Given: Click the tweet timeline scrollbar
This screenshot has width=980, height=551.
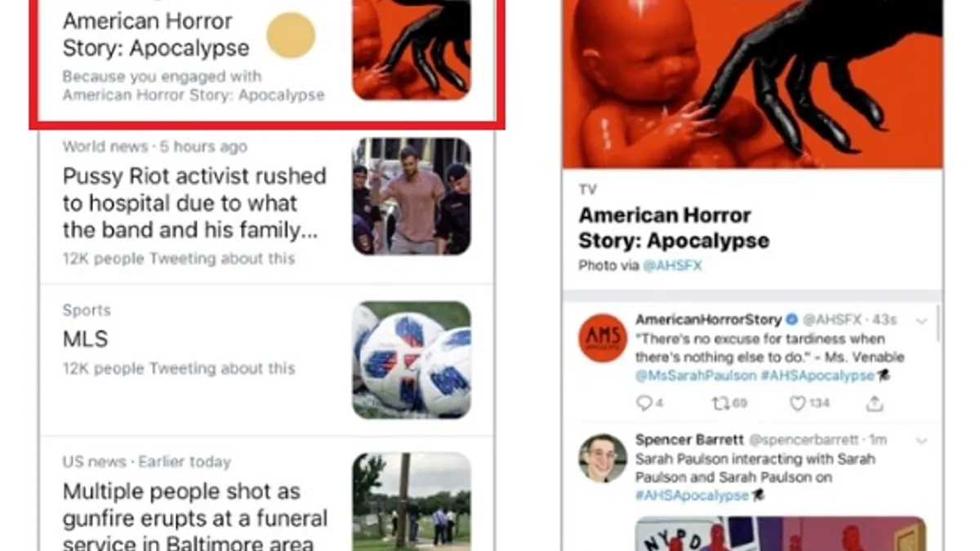Looking at the screenshot, I should tap(938, 322).
